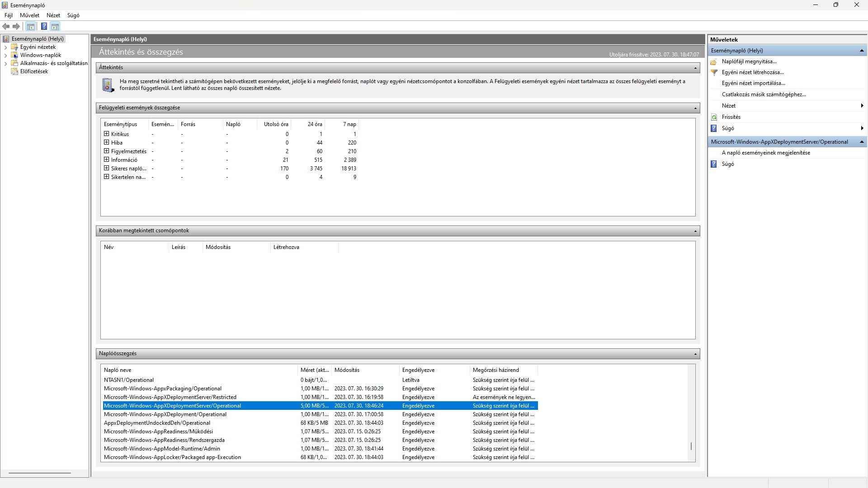Select Microsoft-Windows-AppXDeploymentServer/Restricted log row
This screenshot has width=868, height=488.
(x=320, y=397)
